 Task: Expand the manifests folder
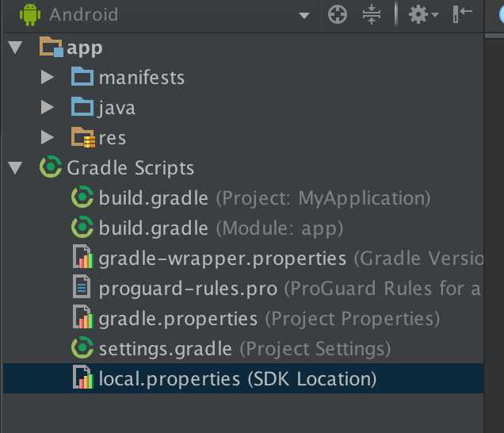48,77
